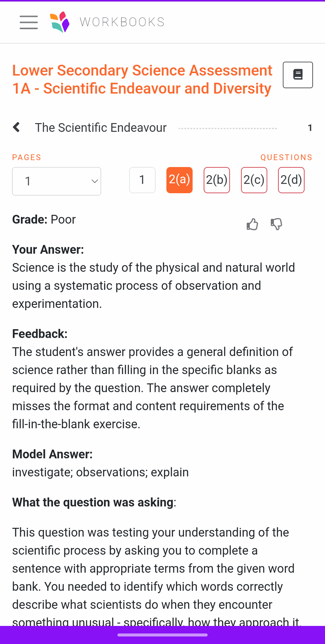The width and height of the screenshot is (325, 644).
Task: Open the Pages dropdown showing 1
Action: pos(56,181)
